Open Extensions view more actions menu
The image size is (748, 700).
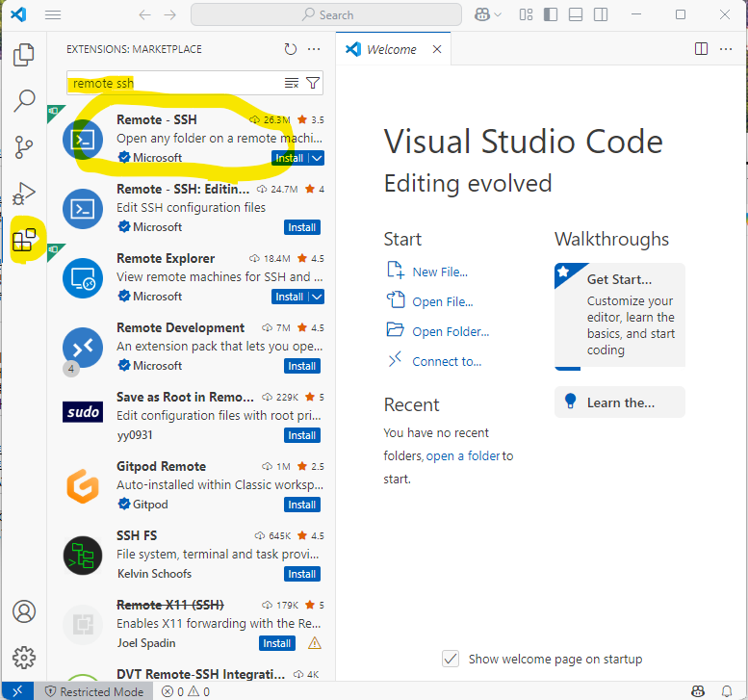[314, 49]
